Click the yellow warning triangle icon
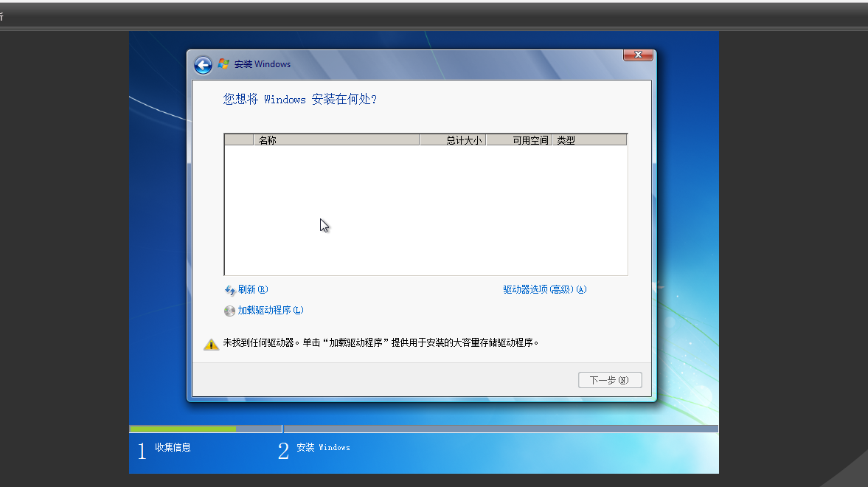 pyautogui.click(x=211, y=344)
